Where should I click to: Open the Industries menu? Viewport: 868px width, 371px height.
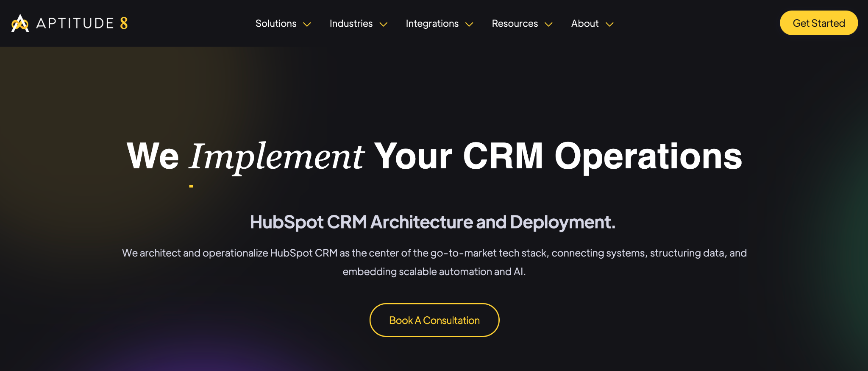[351, 23]
